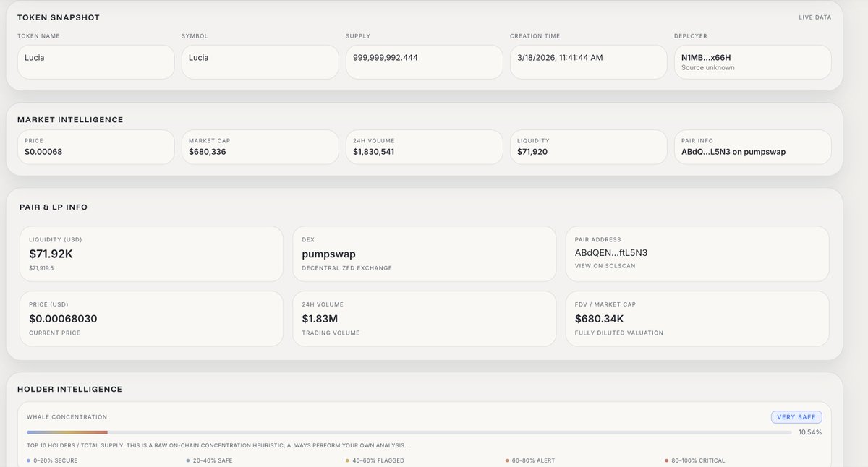Viewport: 868px width, 467px height.
Task: Click the 60–80% ALERT legend item
Action: (x=532, y=460)
